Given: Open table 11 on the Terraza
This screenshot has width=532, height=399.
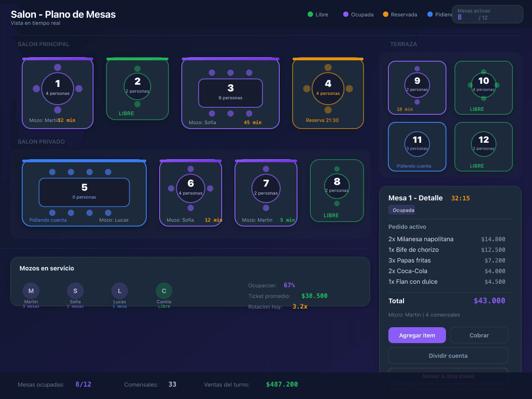Looking at the screenshot, I should click(417, 144).
